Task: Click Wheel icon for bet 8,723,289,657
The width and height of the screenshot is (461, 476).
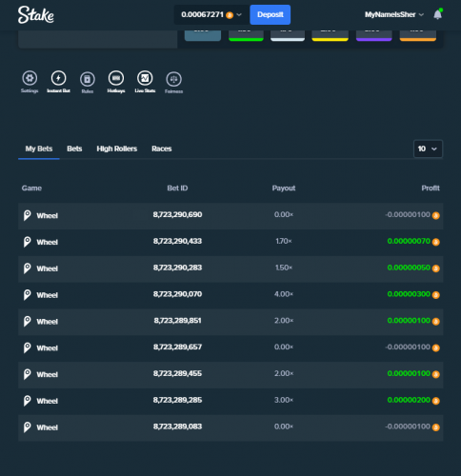Action: [x=28, y=347]
